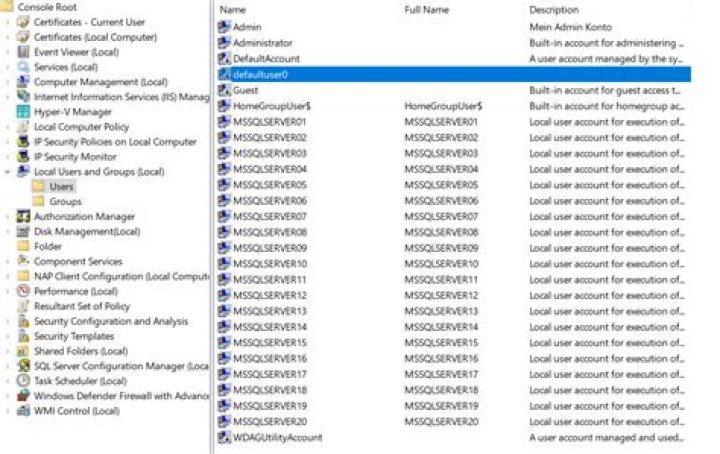Image resolution: width=720 pixels, height=454 pixels.
Task: Collapse the Local Users and Groups node
Action: pyautogui.click(x=7, y=172)
